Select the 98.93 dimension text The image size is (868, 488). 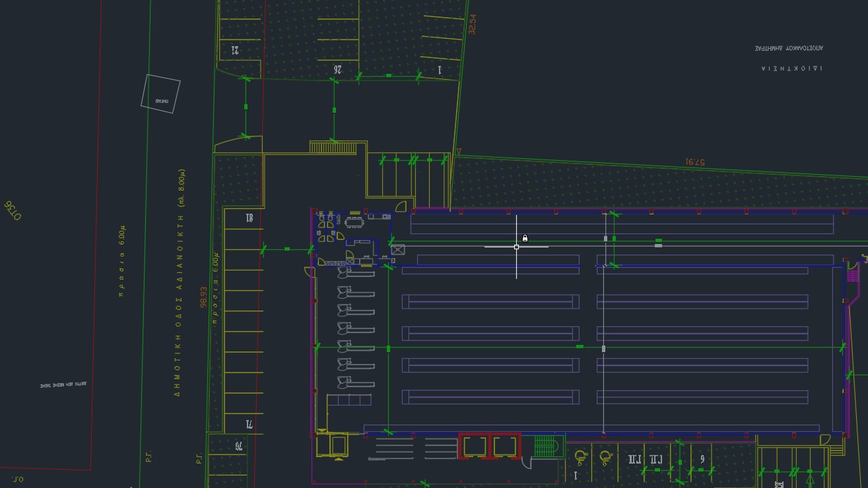click(202, 295)
